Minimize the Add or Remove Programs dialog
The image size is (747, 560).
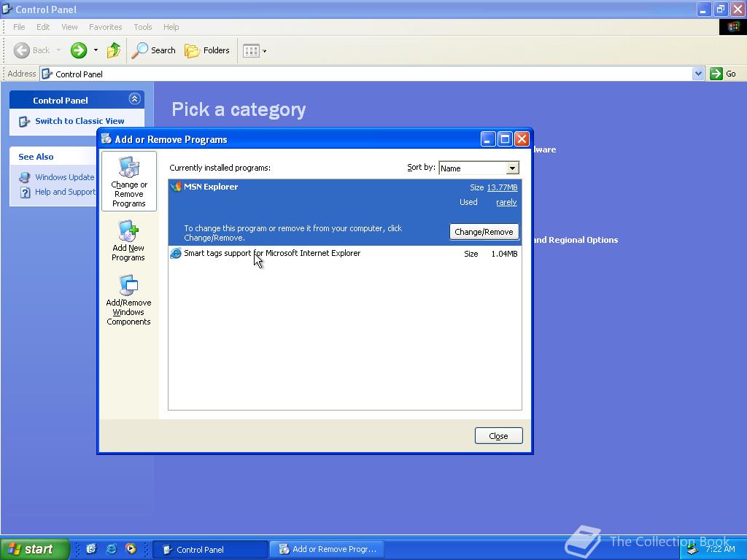pyautogui.click(x=488, y=139)
